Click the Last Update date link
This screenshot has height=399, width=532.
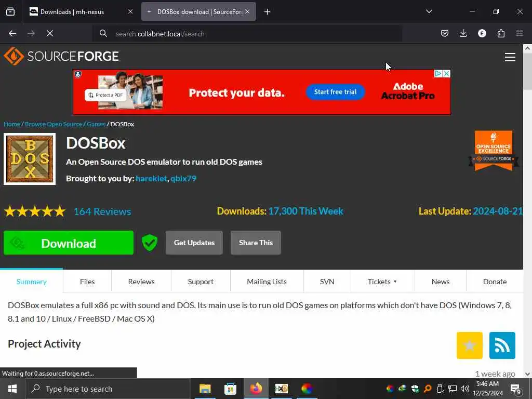pos(498,211)
